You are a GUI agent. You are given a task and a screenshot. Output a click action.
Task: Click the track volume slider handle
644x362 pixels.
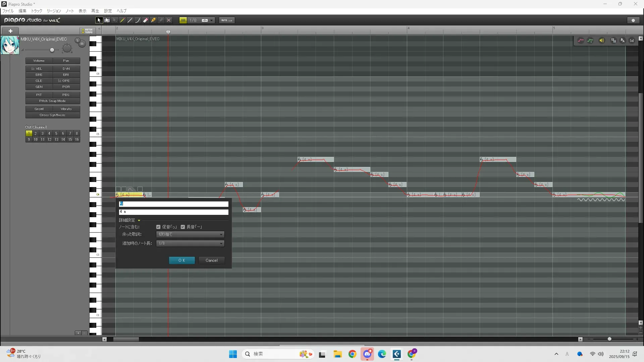[x=52, y=50]
